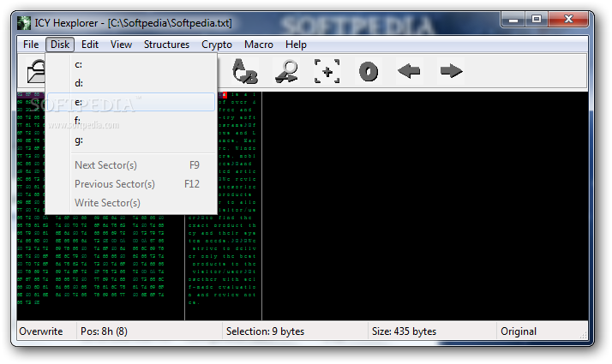Click the select block brackets toolbar icon
612x364 pixels.
tap(327, 71)
